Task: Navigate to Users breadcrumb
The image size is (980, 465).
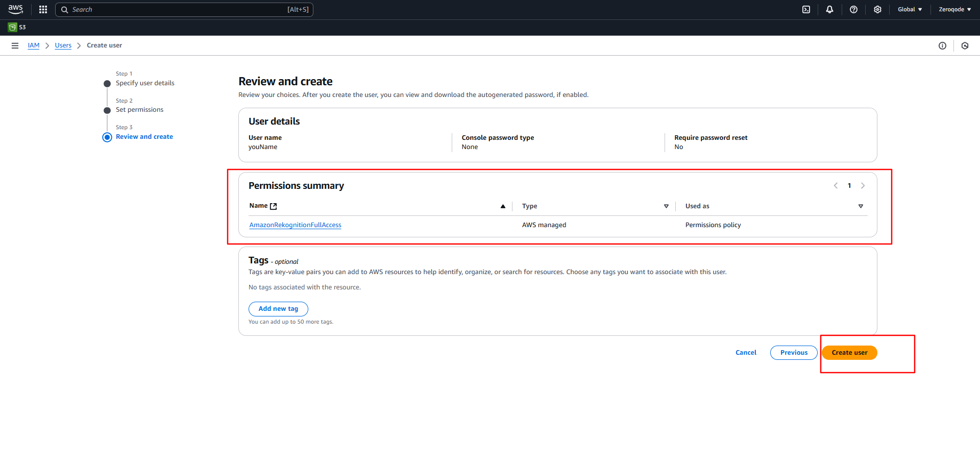Action: 63,45
